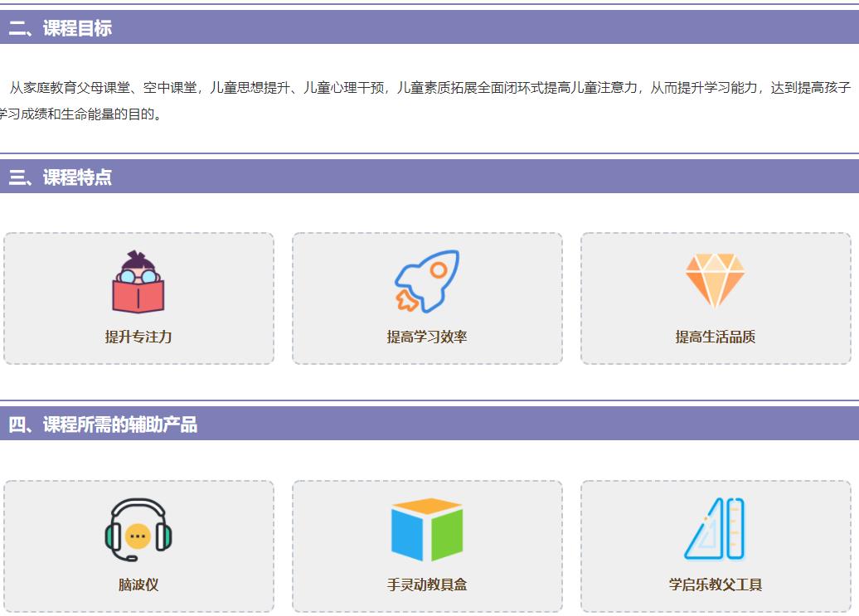
Task: Open the 学启乐教父工具 product card
Action: [x=716, y=547]
